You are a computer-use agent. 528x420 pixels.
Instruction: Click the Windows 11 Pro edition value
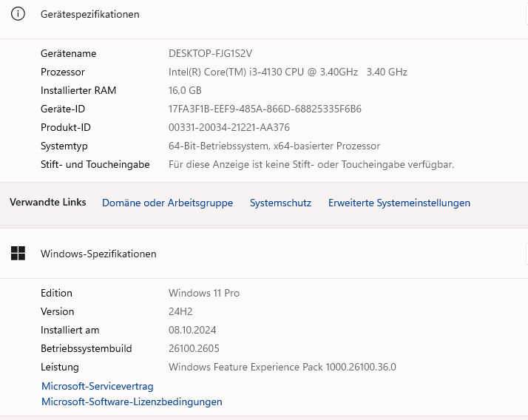[204, 293]
